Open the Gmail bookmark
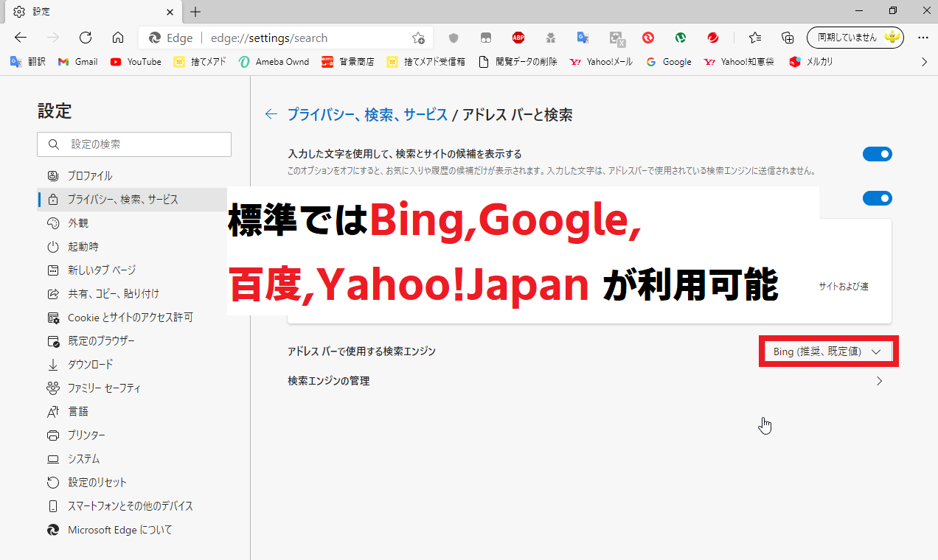This screenshot has width=938, height=560. (x=77, y=62)
